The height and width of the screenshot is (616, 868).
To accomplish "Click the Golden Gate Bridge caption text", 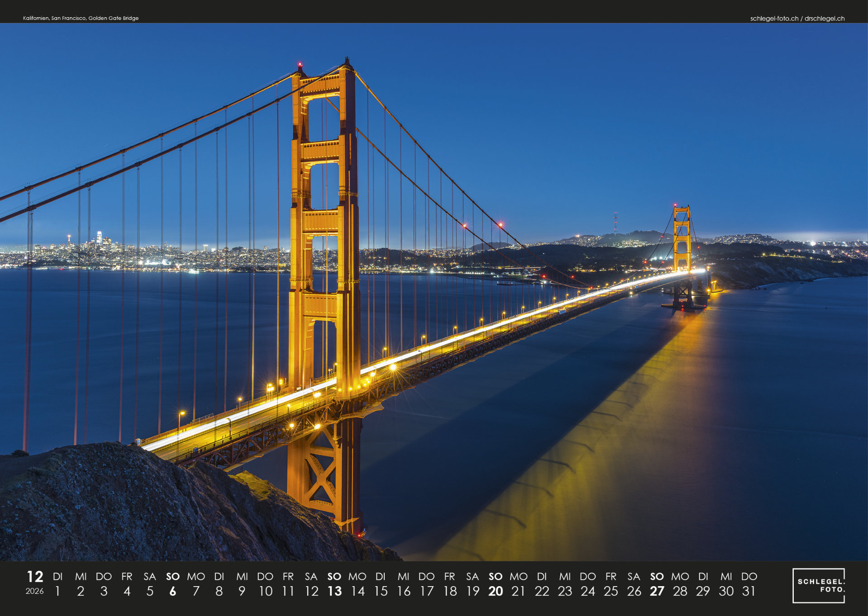I will 81,18.
